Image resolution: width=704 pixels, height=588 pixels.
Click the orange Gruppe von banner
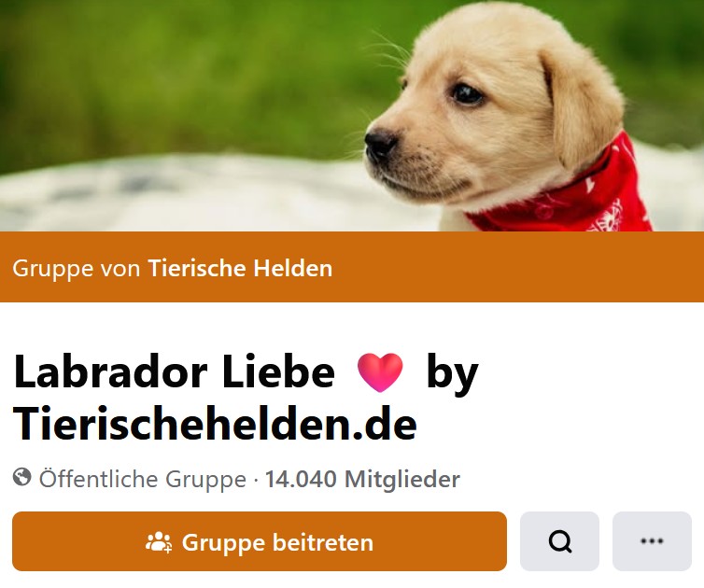(x=352, y=267)
